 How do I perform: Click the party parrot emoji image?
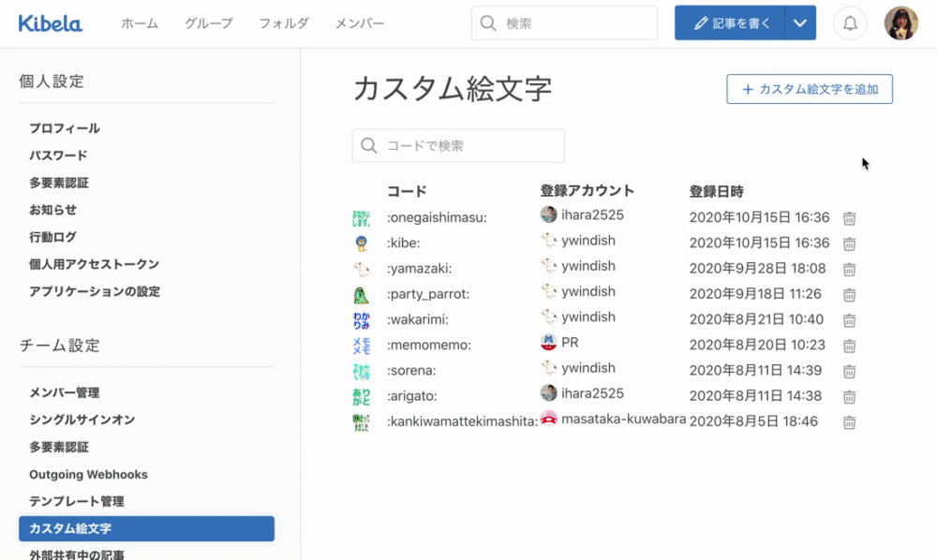coord(362,295)
